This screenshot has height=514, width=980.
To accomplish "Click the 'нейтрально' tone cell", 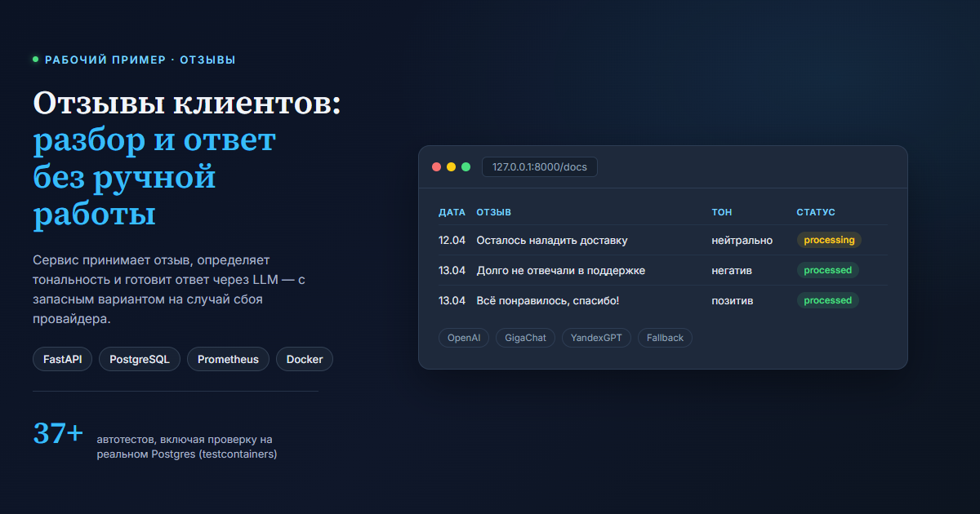I will [x=742, y=240].
